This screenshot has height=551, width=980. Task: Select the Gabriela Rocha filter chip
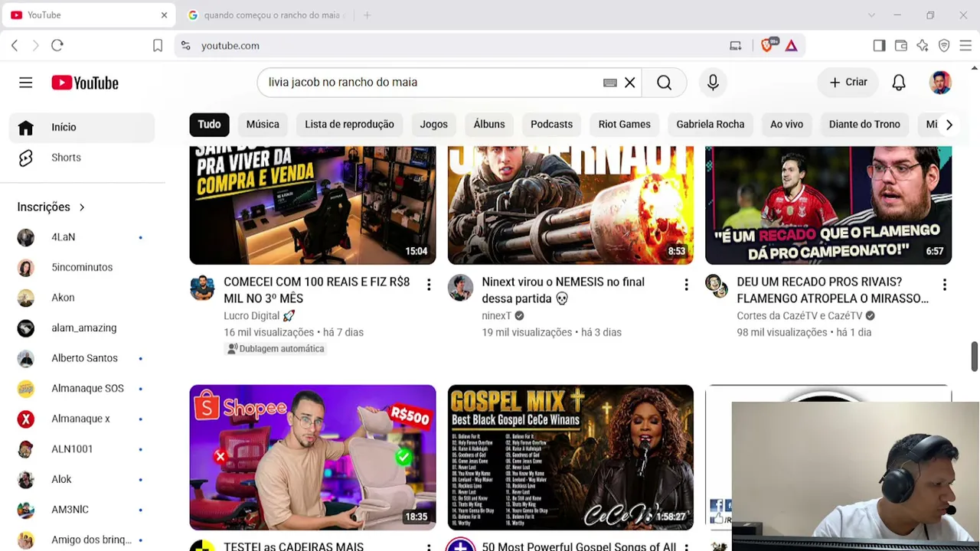point(710,125)
